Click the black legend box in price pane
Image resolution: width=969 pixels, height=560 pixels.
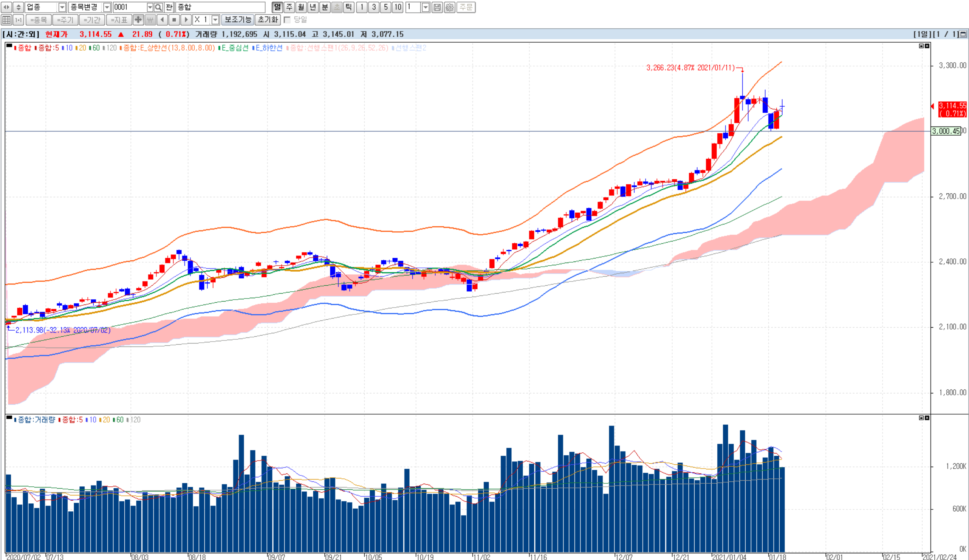9,46
